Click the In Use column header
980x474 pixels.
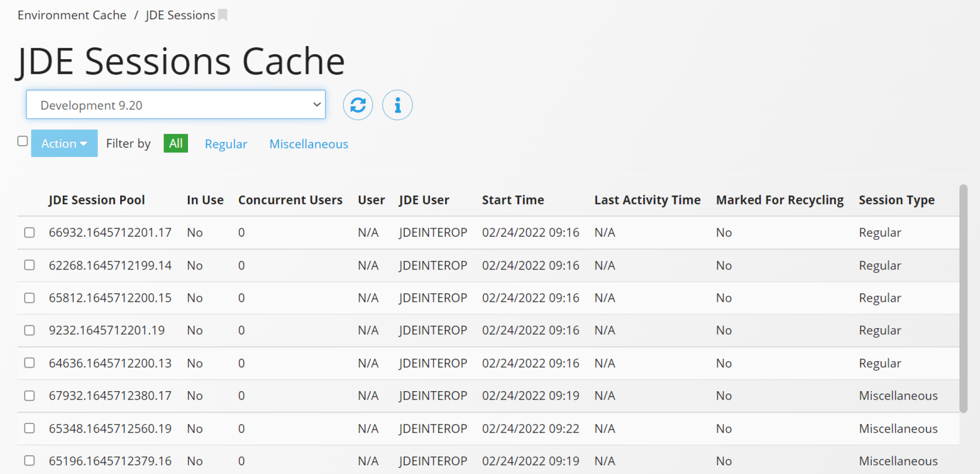click(x=205, y=200)
